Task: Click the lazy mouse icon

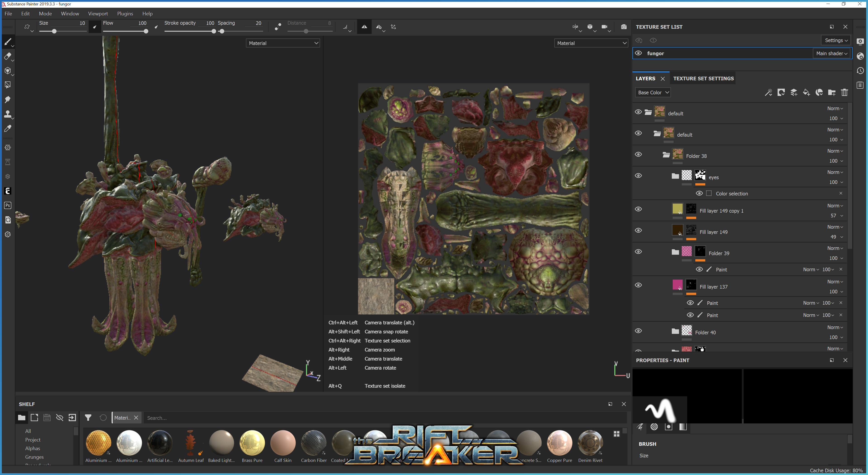Action: [278, 27]
